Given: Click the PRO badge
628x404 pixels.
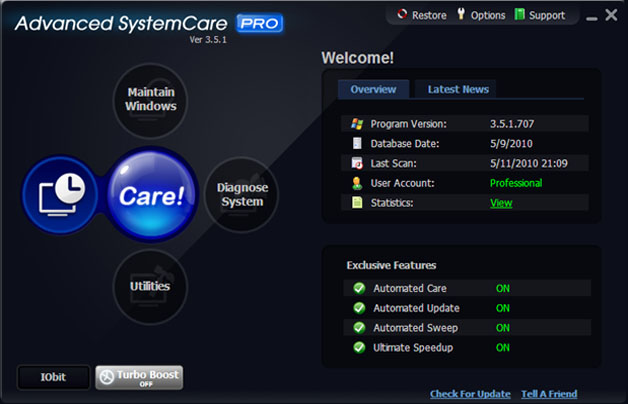Looking at the screenshot, I should pyautogui.click(x=260, y=24).
